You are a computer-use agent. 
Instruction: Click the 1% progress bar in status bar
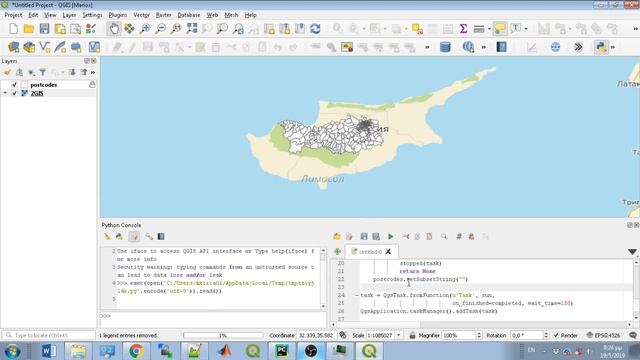click(223, 335)
